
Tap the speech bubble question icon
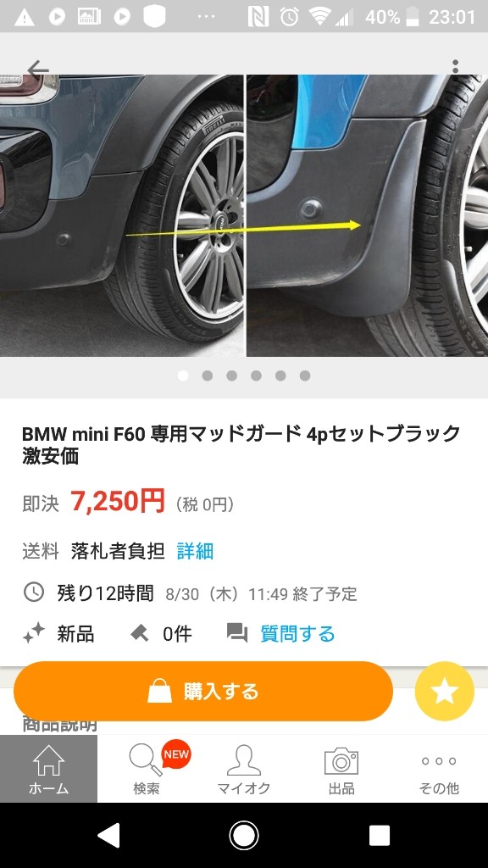(237, 632)
